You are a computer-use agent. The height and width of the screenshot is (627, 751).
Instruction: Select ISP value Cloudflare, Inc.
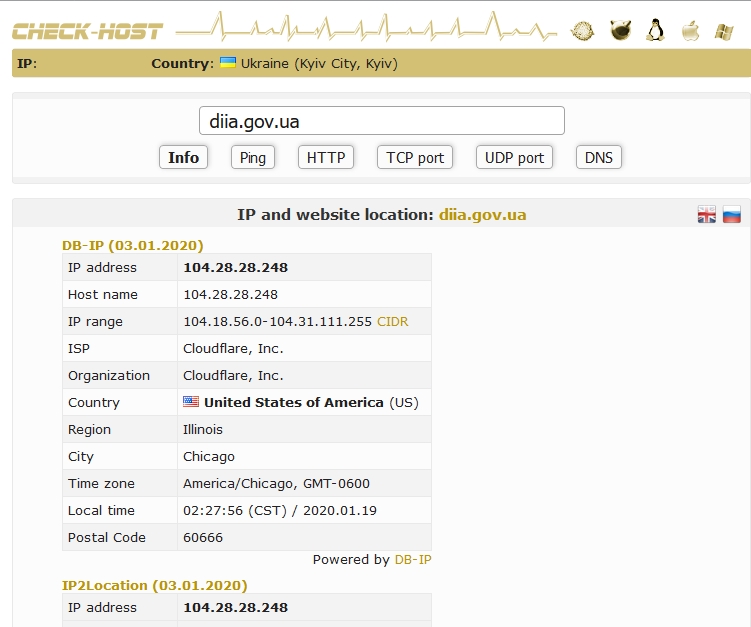click(233, 348)
